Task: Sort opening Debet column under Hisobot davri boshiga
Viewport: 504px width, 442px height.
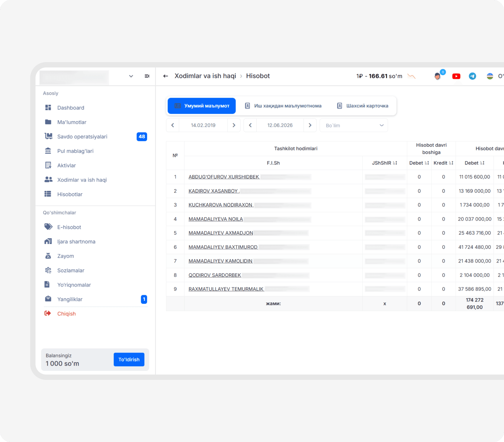Action: click(427, 163)
